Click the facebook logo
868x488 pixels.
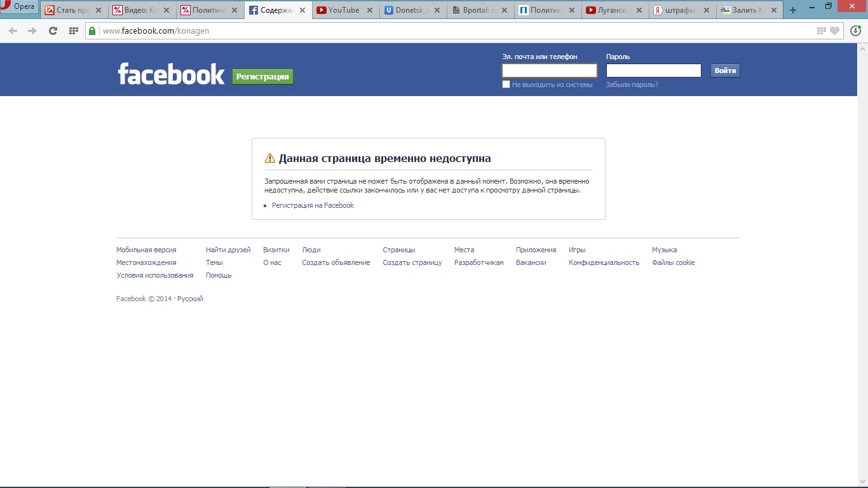171,74
